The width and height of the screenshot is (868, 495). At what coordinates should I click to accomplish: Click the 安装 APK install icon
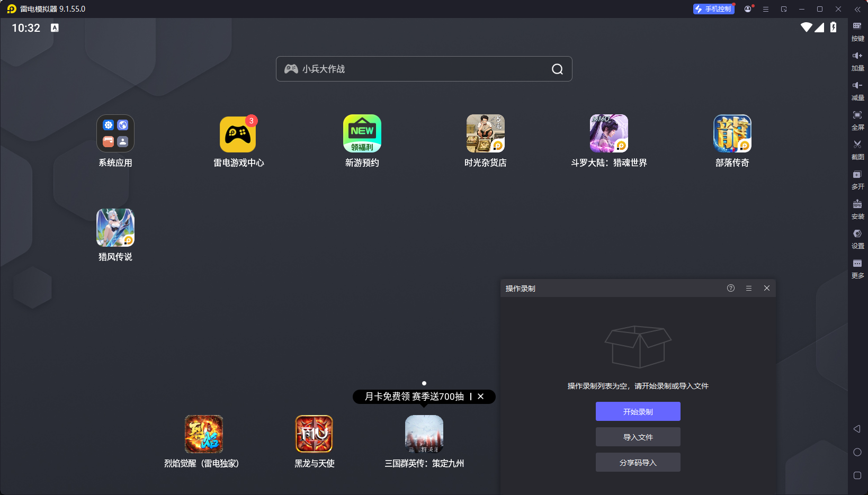857,208
